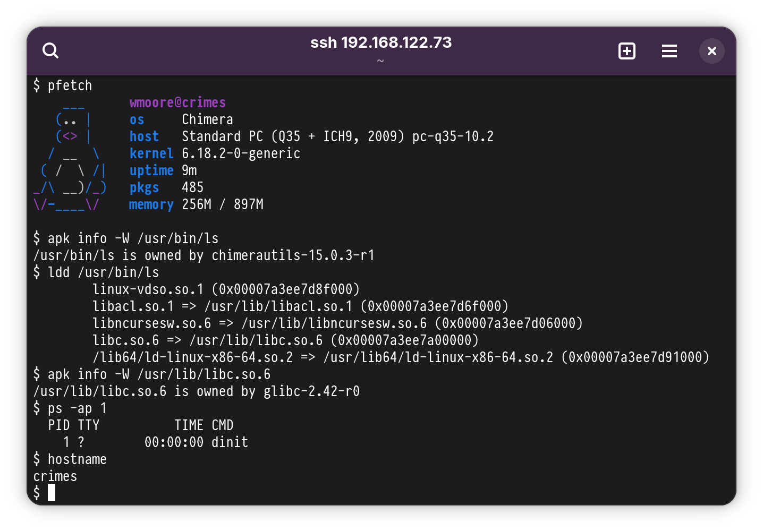Open the hamburger main menu
This screenshot has width=763, height=532.
669,51
